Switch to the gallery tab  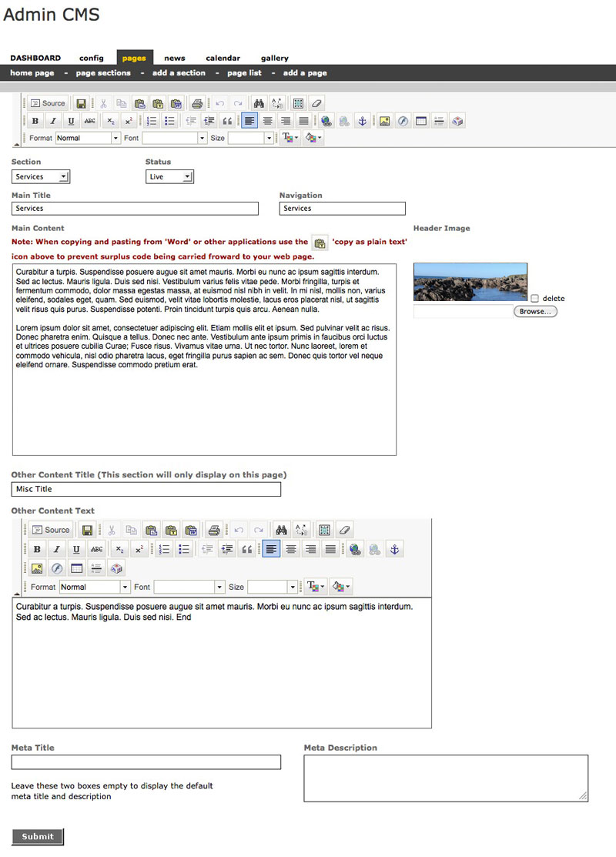pyautogui.click(x=274, y=57)
